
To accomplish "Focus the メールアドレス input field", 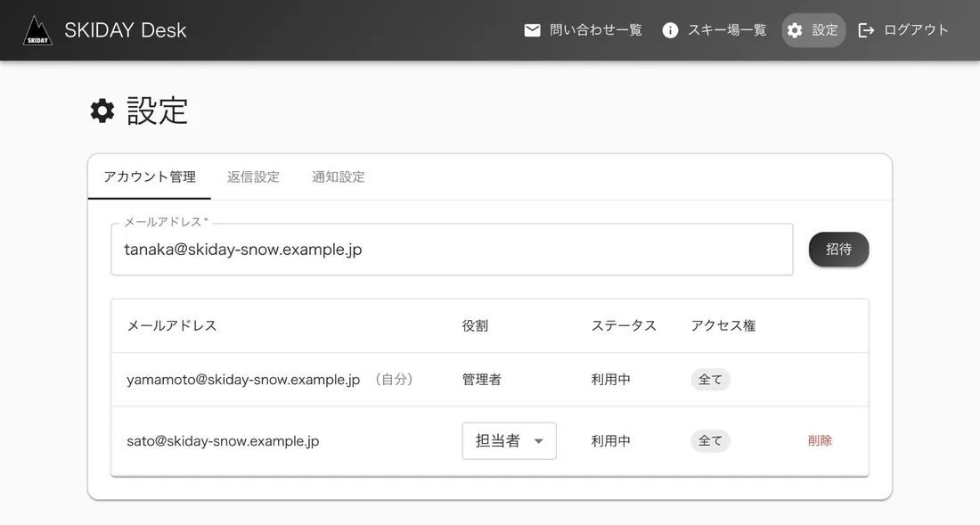I will 452,250.
